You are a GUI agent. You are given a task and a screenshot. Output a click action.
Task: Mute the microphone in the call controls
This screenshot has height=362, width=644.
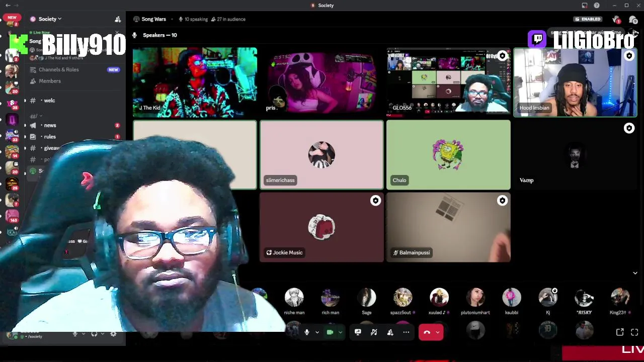coord(306,332)
